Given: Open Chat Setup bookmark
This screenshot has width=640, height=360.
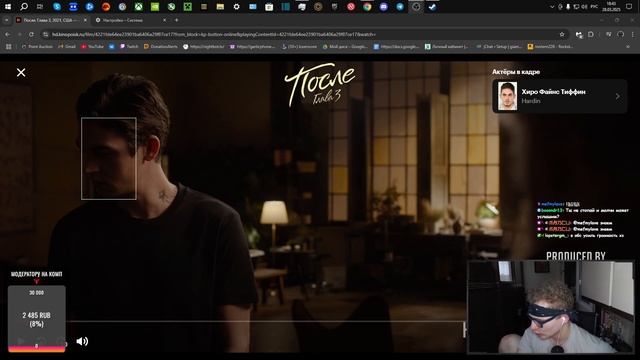Looking at the screenshot, I should [498, 47].
